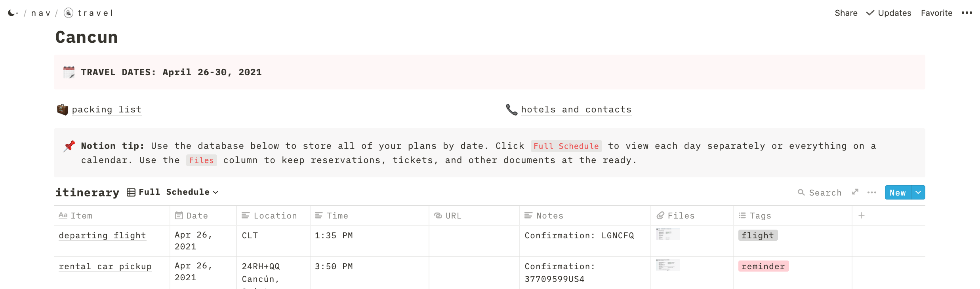Open the packing list page link
Viewport: 980px width, 289px height.
click(x=107, y=109)
